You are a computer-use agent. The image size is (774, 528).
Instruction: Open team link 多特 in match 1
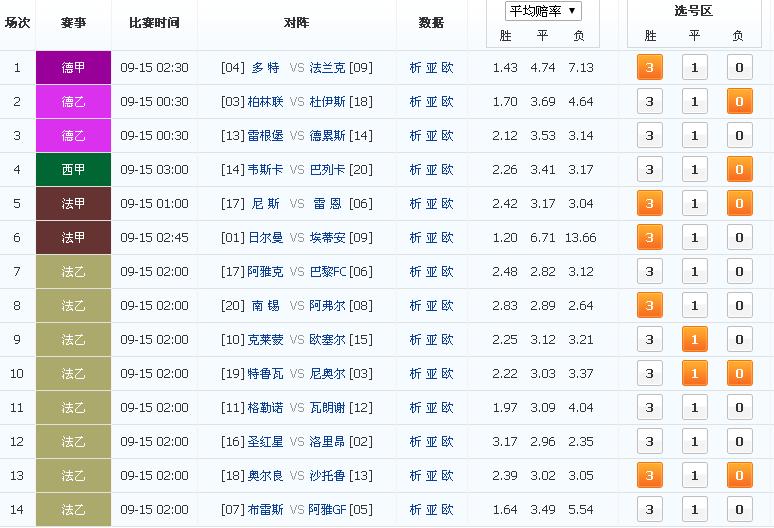[265, 68]
